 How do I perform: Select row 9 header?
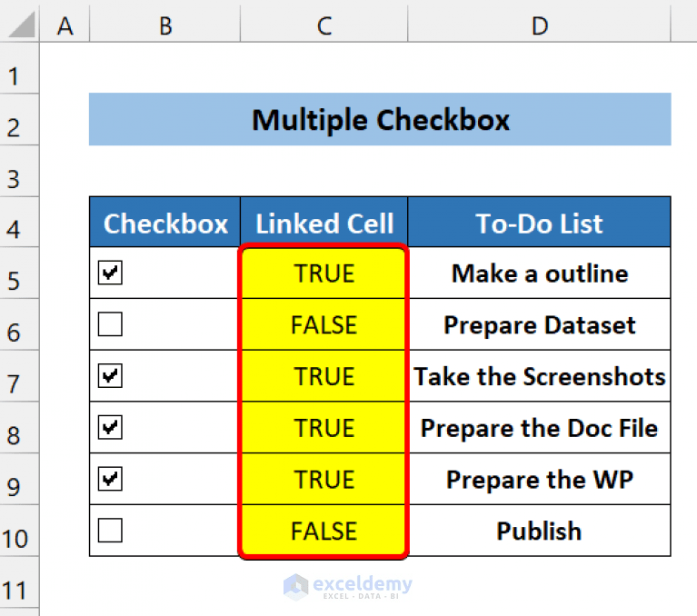click(19, 479)
